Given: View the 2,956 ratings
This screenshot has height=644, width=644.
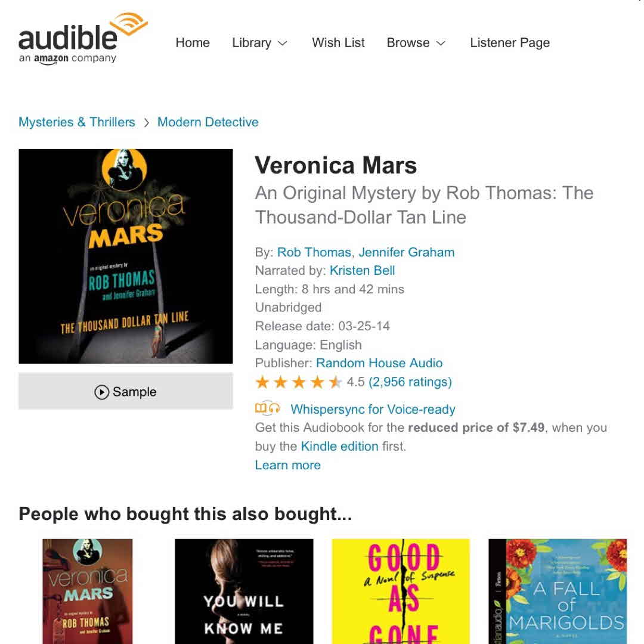Looking at the screenshot, I should (410, 382).
